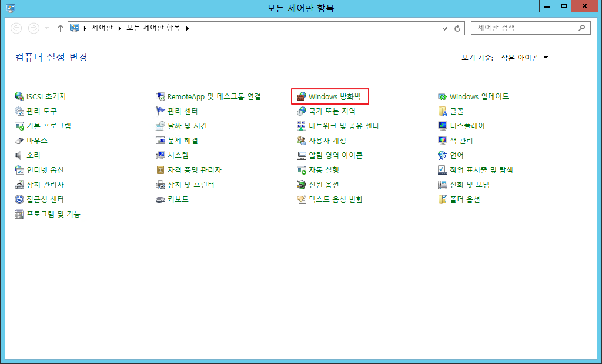Open the 프로그램 및 기능 link
Screen dimensions: 602x364
click(x=53, y=214)
